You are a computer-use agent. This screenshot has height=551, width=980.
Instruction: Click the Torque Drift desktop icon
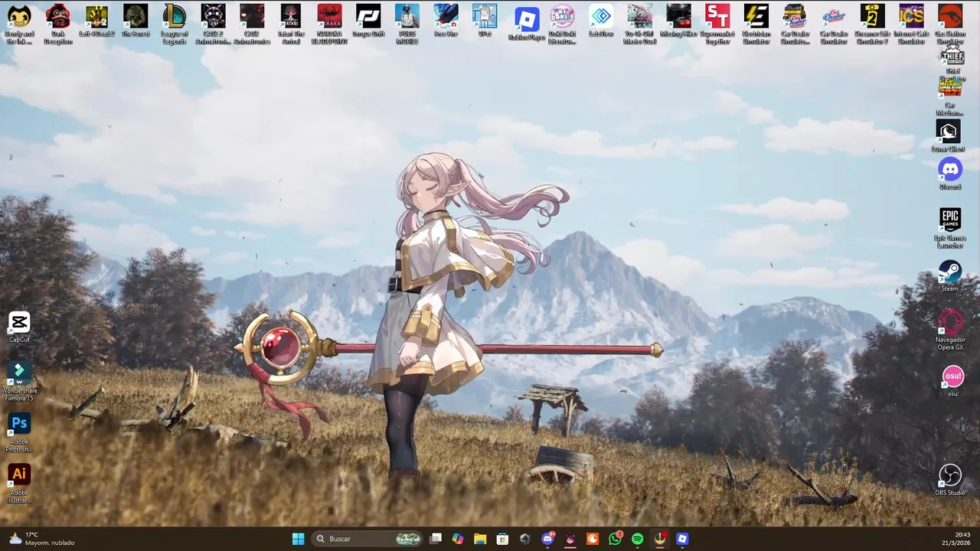(x=368, y=21)
